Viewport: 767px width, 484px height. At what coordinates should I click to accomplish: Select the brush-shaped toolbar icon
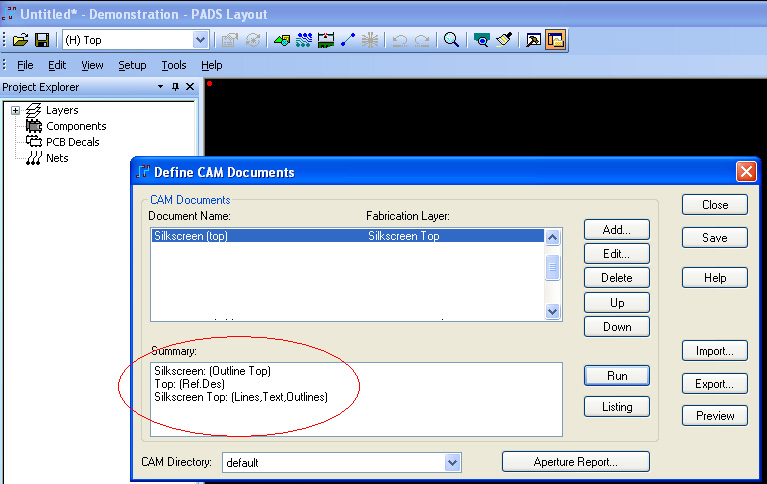click(x=505, y=40)
